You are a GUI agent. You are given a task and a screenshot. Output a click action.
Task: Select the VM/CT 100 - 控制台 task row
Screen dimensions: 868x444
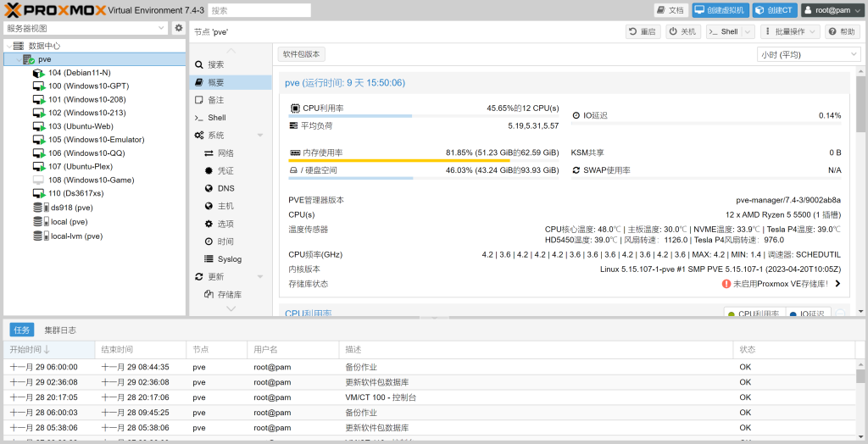pyautogui.click(x=430, y=397)
